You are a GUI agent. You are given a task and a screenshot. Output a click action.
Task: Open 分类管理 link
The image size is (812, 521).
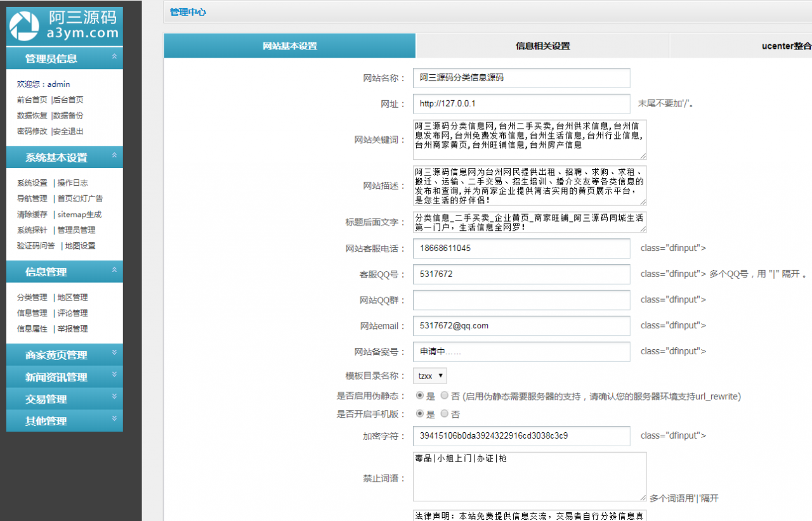coord(32,297)
